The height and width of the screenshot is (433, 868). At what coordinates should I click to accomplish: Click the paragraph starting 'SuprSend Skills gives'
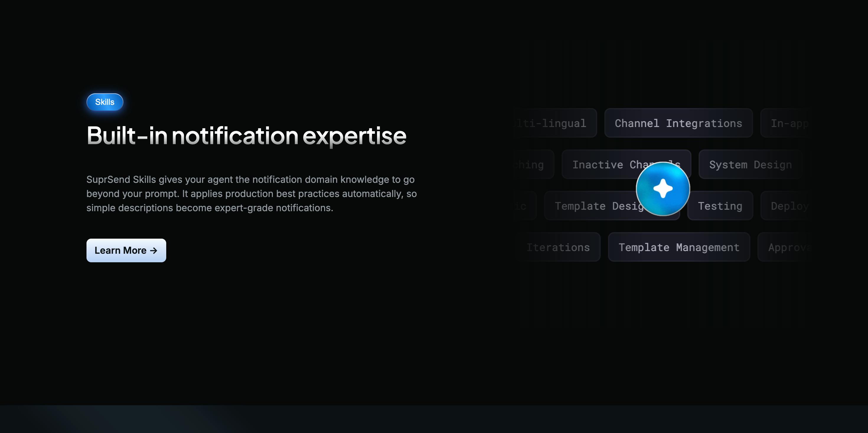pos(252,193)
